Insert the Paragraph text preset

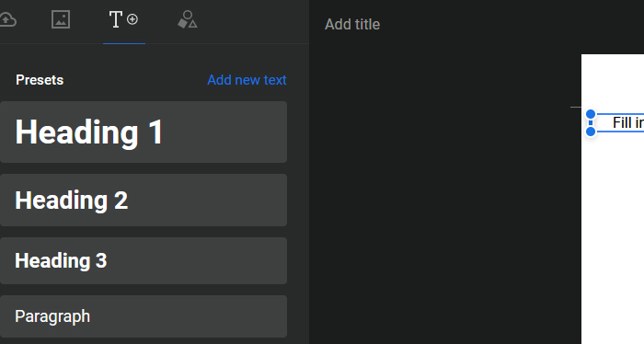click(x=144, y=316)
